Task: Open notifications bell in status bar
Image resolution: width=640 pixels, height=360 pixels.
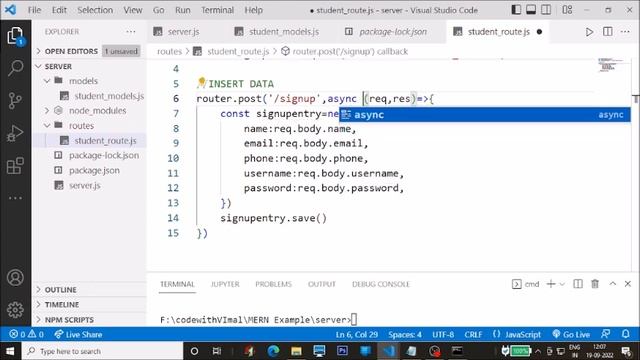Action: (x=625, y=334)
